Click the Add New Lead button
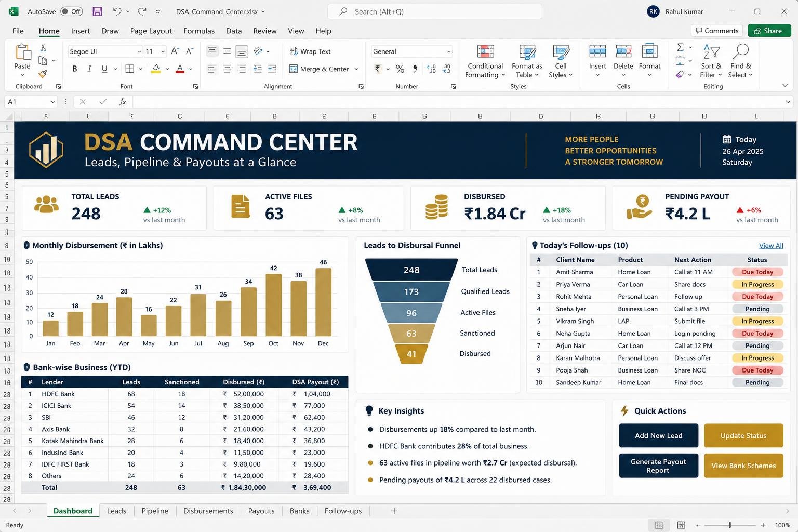Screen dimensions: 798x532 (x=659, y=436)
